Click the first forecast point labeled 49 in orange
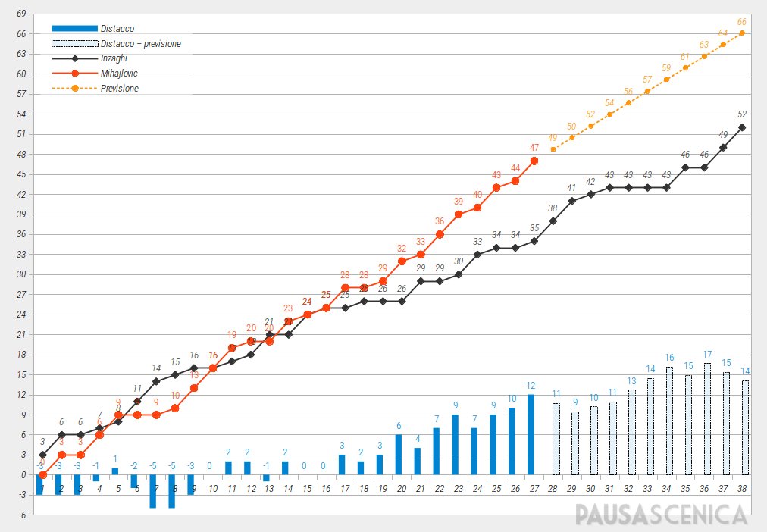Viewport: 767px width, 532px height. click(553, 149)
